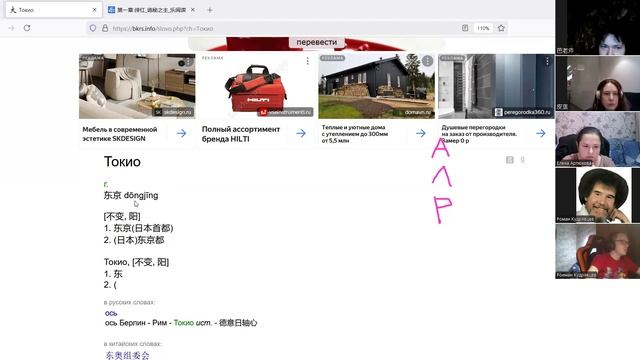
Task: Click the green г. abbreviation
Action: coord(106,184)
